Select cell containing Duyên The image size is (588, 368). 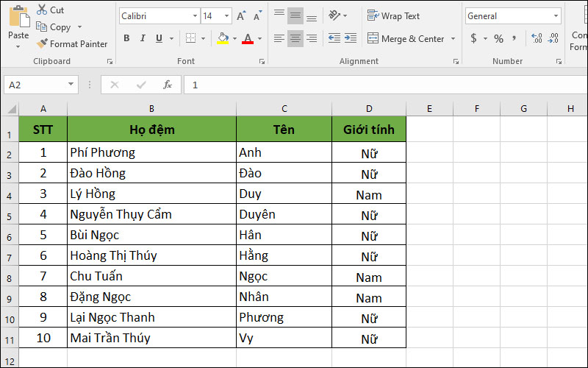284,214
